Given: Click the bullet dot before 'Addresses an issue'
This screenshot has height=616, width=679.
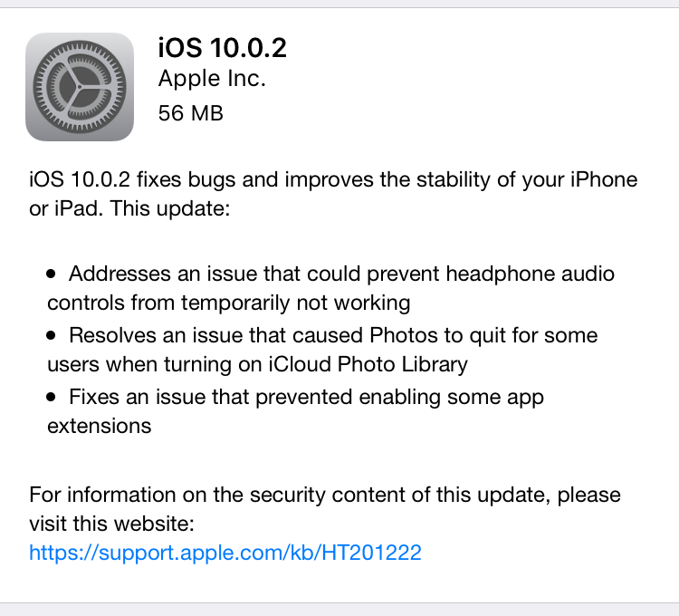Looking at the screenshot, I should (x=51, y=274).
